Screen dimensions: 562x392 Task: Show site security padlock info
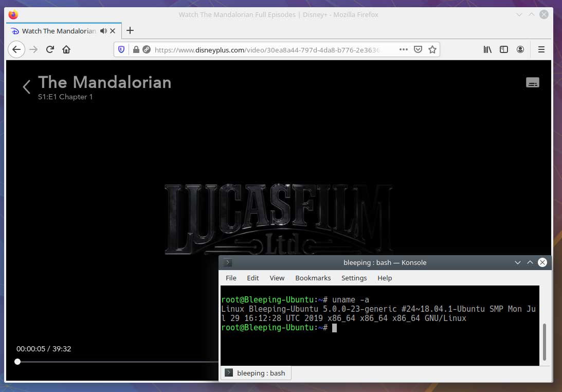coord(136,49)
